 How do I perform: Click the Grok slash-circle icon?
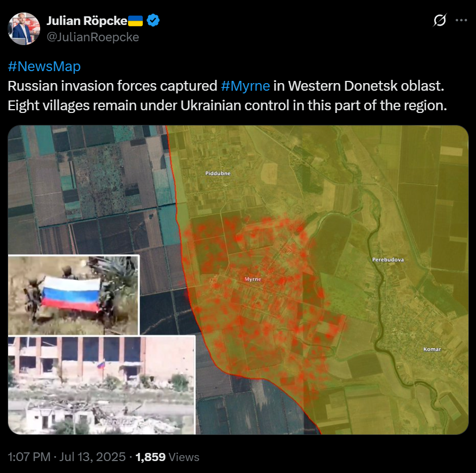[440, 20]
